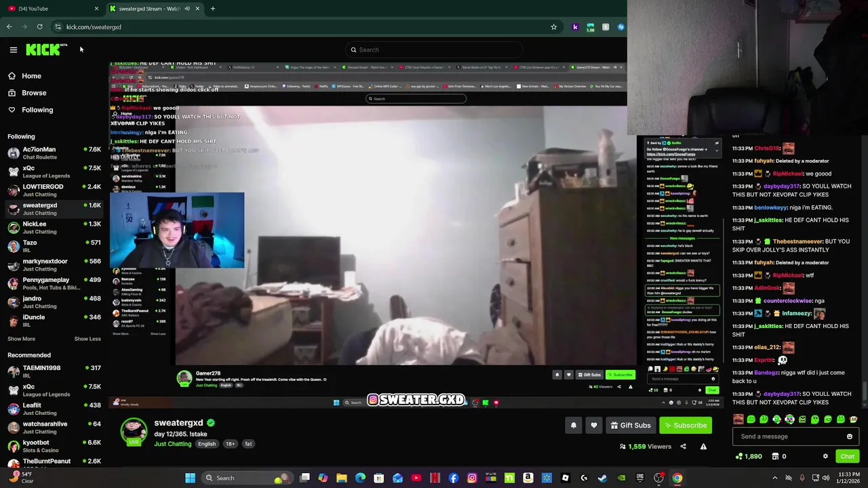The height and width of the screenshot is (488, 868).
Task: Open the Kick hamburger menu
Action: [x=13, y=49]
